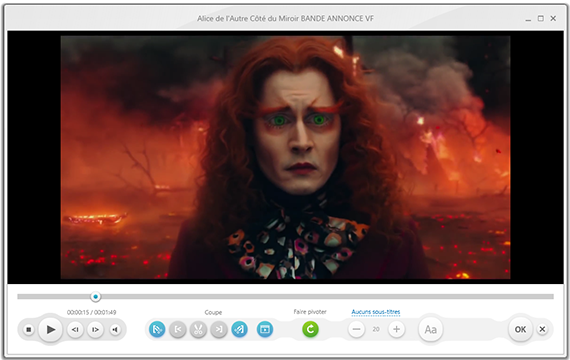Toggle the volume speaker icon
Screen dimensions: 570x360
115,330
